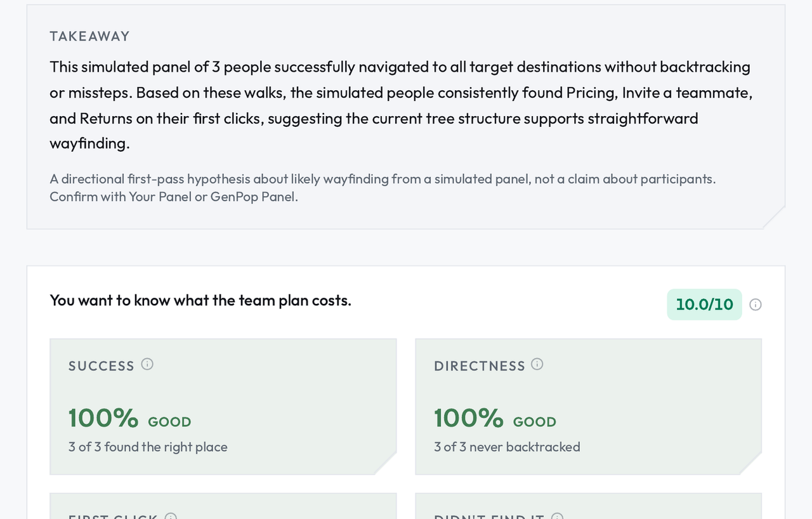Screen dimensions: 812x519
Task: Click the GOOD rating in the Directness card
Action: click(x=535, y=422)
